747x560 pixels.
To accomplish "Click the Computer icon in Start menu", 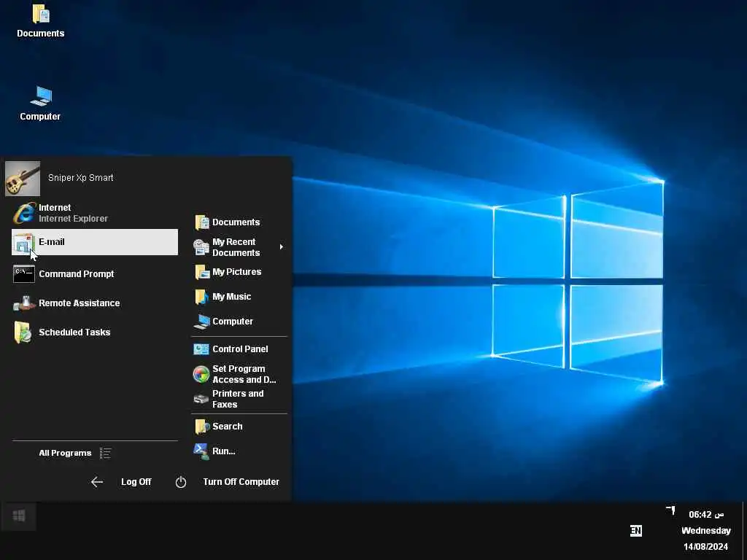I will point(202,322).
